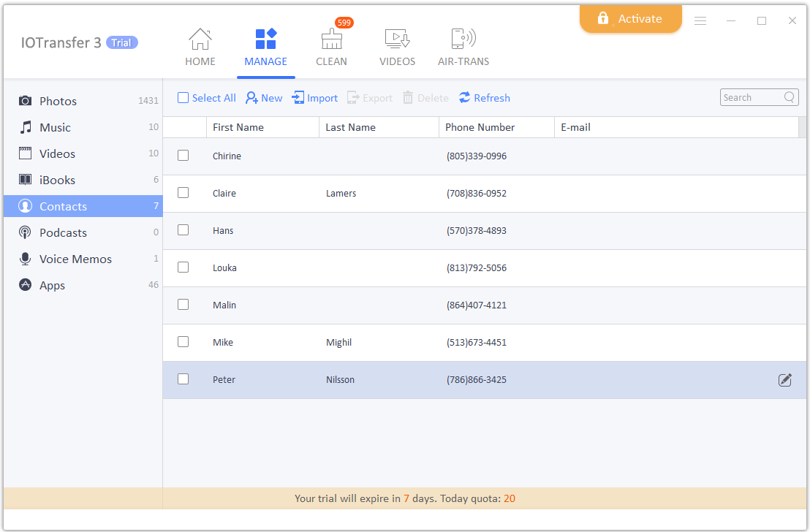Image resolution: width=810 pixels, height=532 pixels.
Task: Sort by First Name column header
Action: tap(238, 127)
